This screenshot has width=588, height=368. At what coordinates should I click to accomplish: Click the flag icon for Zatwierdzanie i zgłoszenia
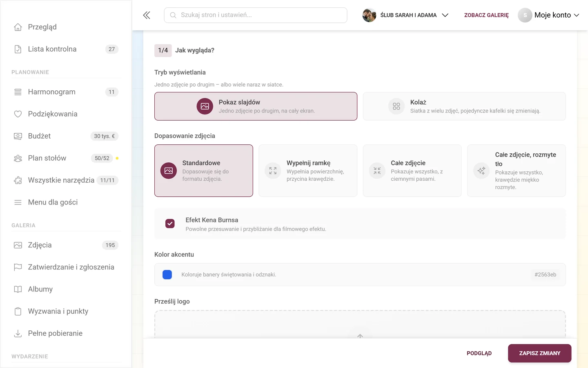[x=18, y=267]
